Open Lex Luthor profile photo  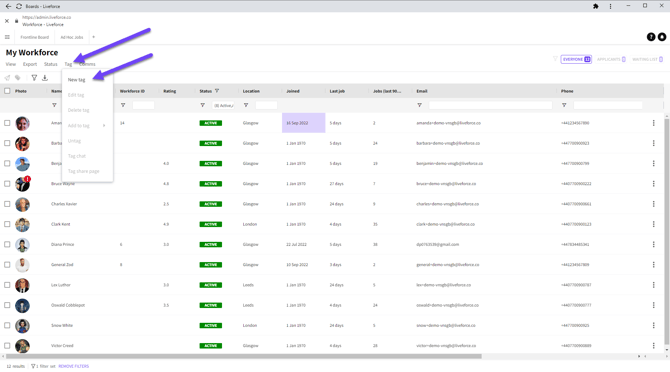coord(22,285)
